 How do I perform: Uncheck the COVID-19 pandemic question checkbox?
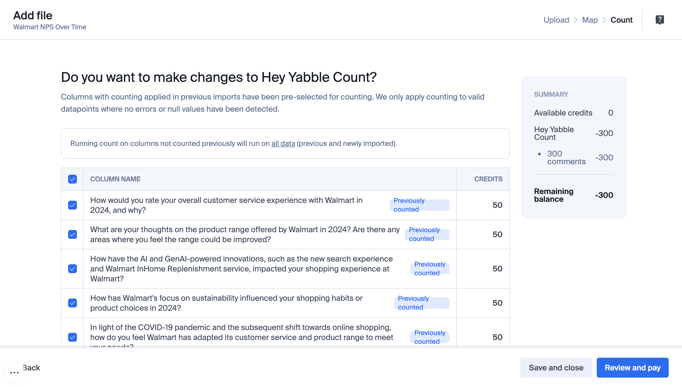[73, 337]
